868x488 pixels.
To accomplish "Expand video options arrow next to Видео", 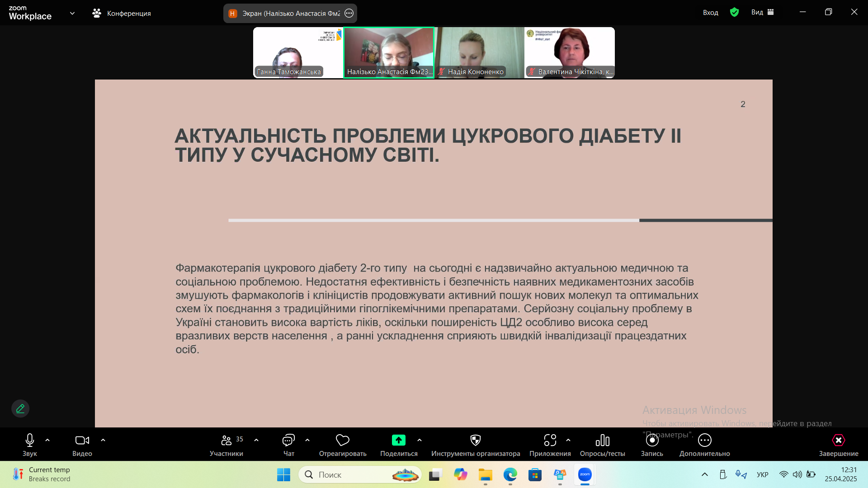I will (103, 440).
